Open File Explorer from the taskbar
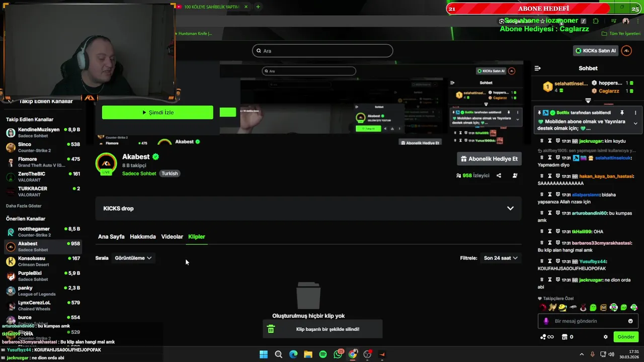This screenshot has height=362, width=644. coord(308,354)
